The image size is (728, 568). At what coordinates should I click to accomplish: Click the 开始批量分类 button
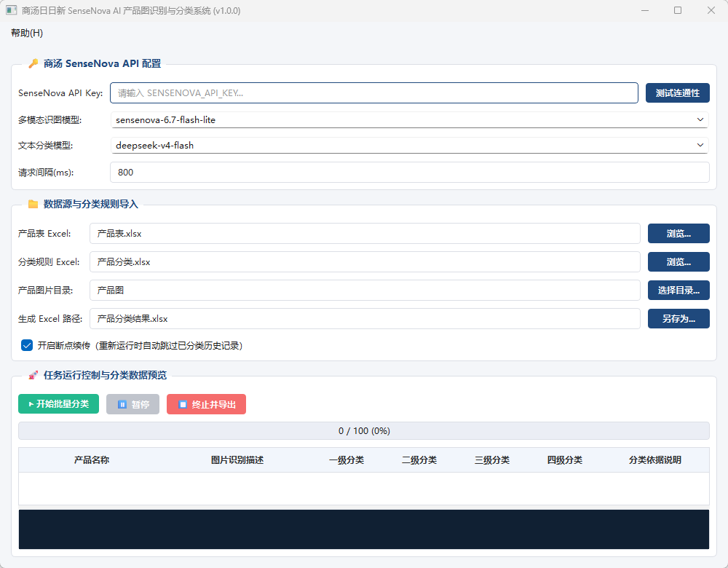click(x=58, y=404)
